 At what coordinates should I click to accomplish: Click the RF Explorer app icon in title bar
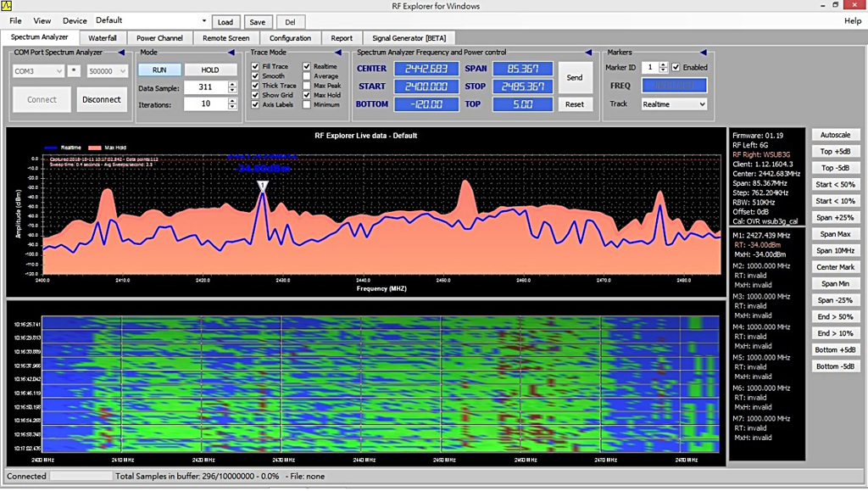(6, 6)
